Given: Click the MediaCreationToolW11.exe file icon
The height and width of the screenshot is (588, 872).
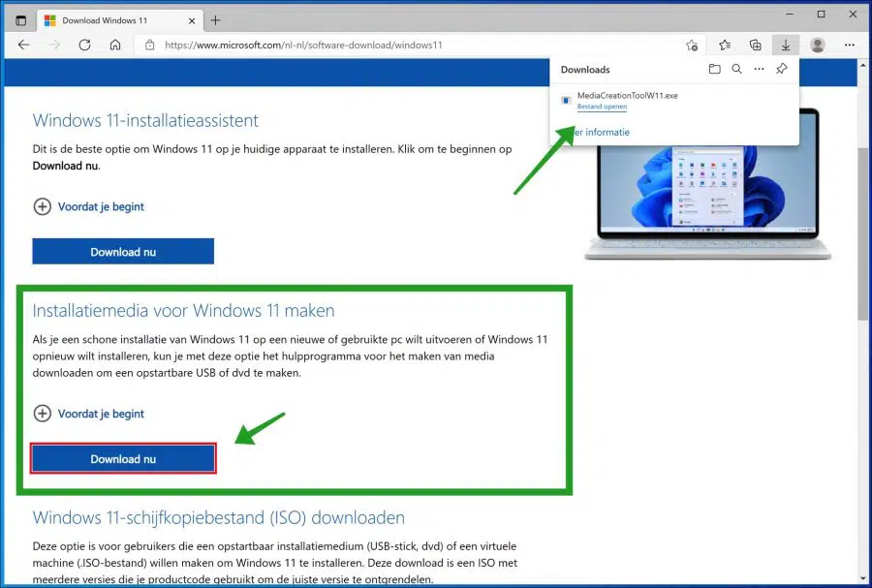Looking at the screenshot, I should (x=566, y=101).
